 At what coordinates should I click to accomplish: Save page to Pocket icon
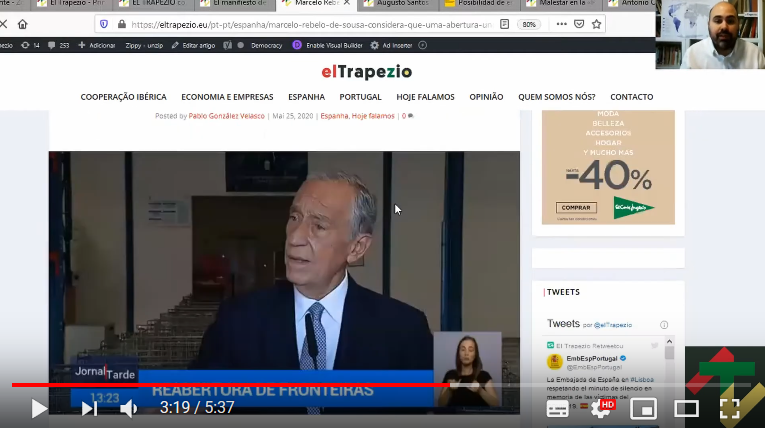pos(579,24)
